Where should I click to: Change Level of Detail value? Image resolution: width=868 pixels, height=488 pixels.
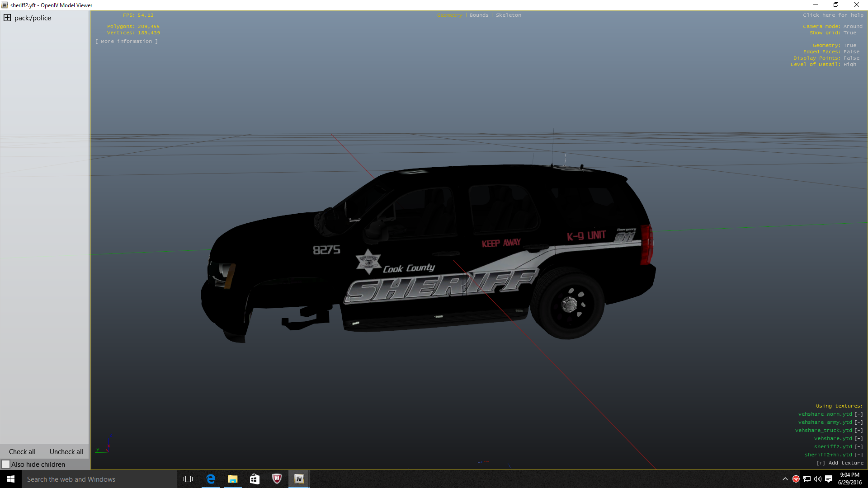tap(849, 65)
